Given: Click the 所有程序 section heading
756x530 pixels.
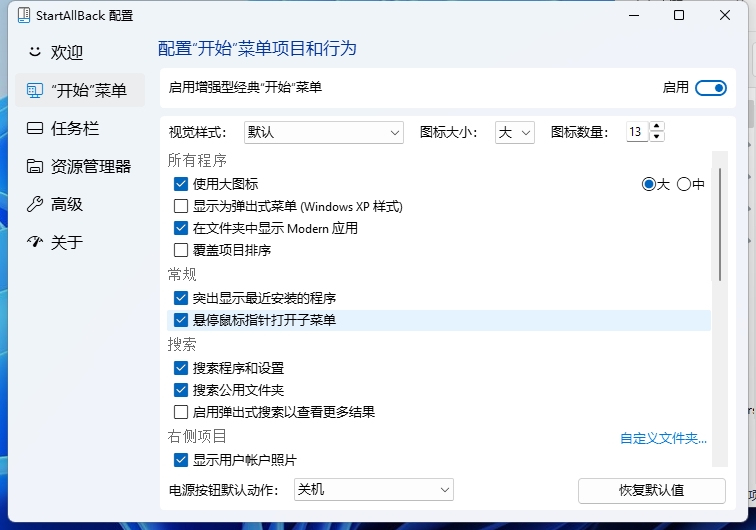Looking at the screenshot, I should [x=197, y=160].
